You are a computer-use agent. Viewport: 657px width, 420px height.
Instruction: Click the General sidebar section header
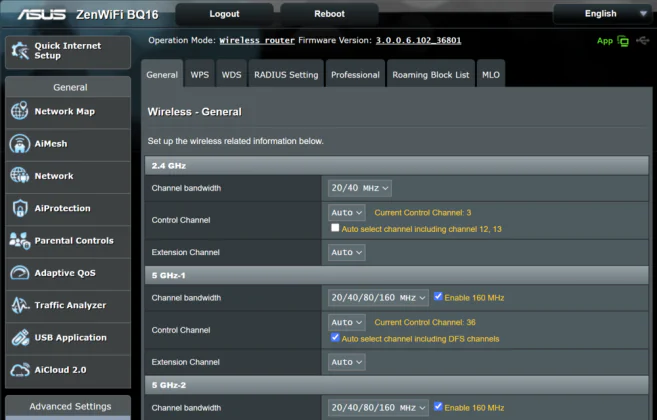pyautogui.click(x=68, y=87)
